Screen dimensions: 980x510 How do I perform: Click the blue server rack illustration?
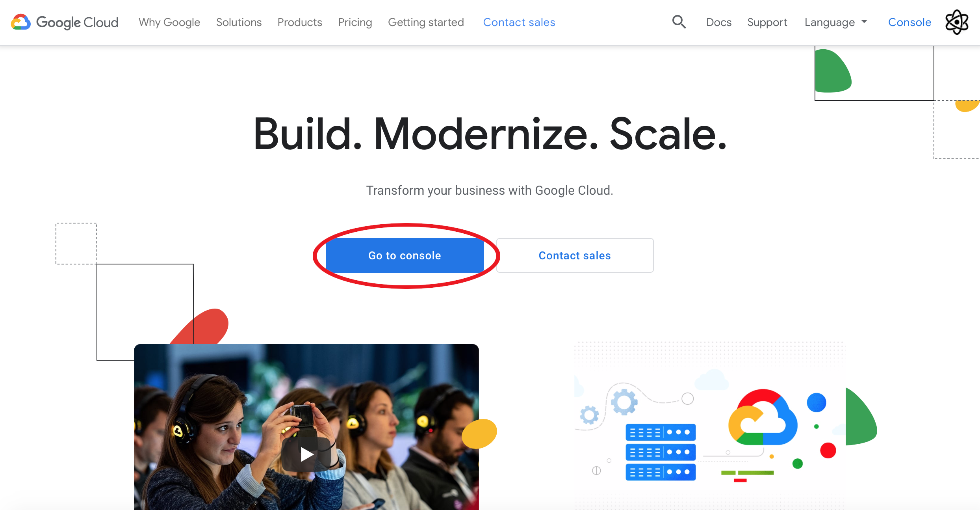pos(661,452)
